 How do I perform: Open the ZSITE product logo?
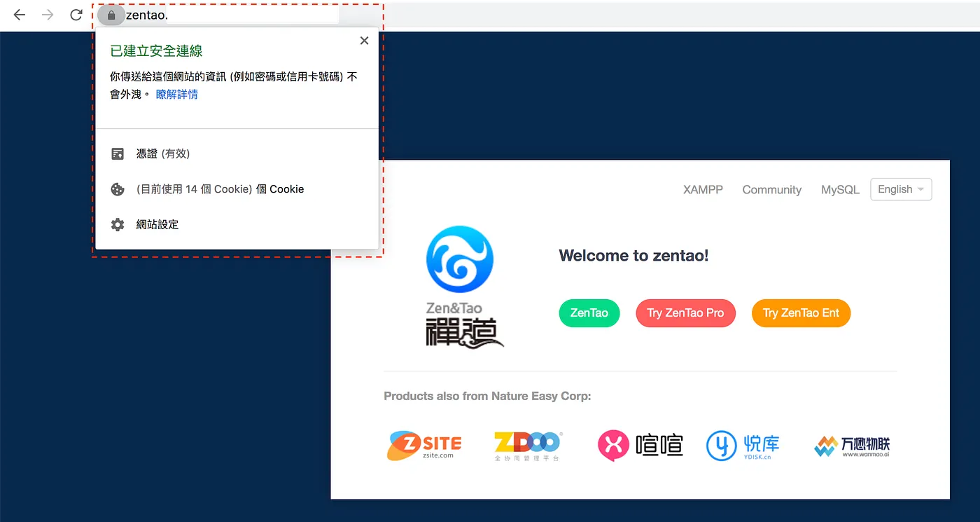(x=424, y=444)
